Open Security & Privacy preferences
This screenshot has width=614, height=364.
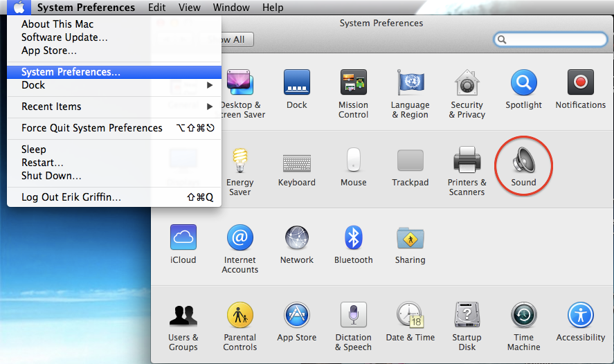[467, 94]
